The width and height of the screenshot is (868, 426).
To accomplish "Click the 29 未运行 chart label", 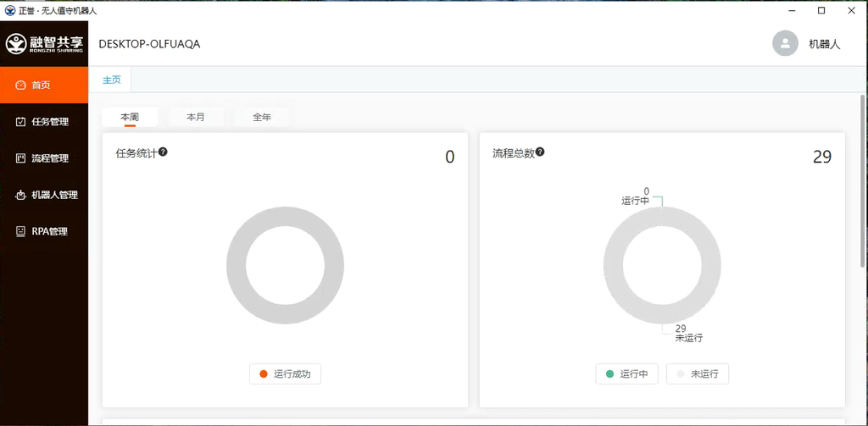I will 688,333.
